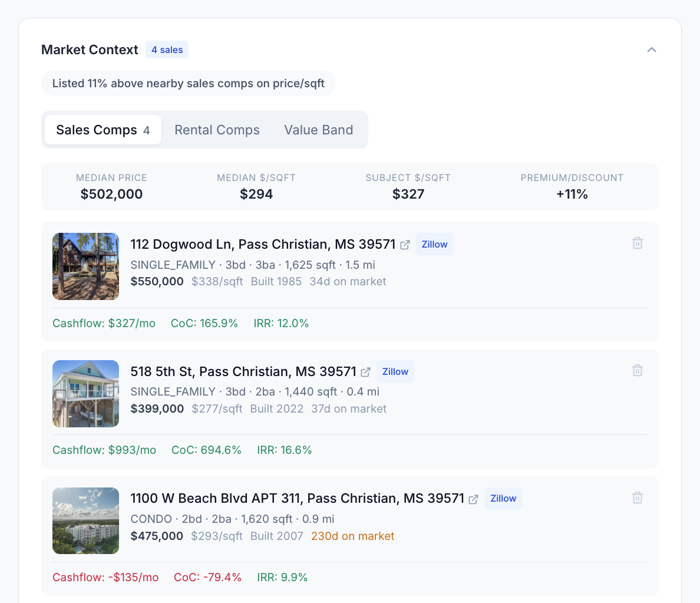The image size is (700, 603).
Task: Click Zillow badge for 1100 W Beach Blvd
Action: click(x=503, y=498)
